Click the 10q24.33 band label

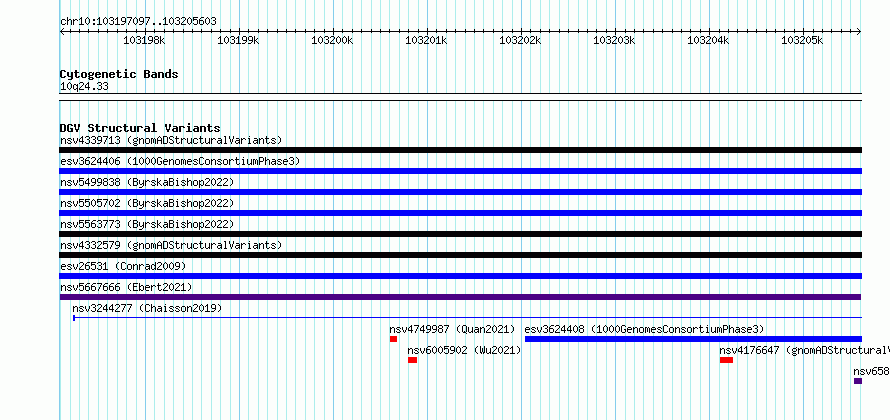click(x=84, y=87)
